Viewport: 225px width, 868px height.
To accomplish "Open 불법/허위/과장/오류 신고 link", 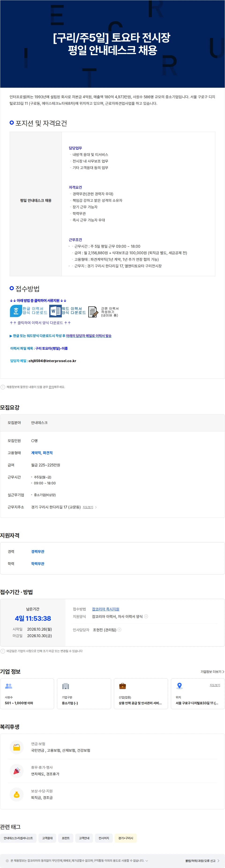I will tap(202, 861).
